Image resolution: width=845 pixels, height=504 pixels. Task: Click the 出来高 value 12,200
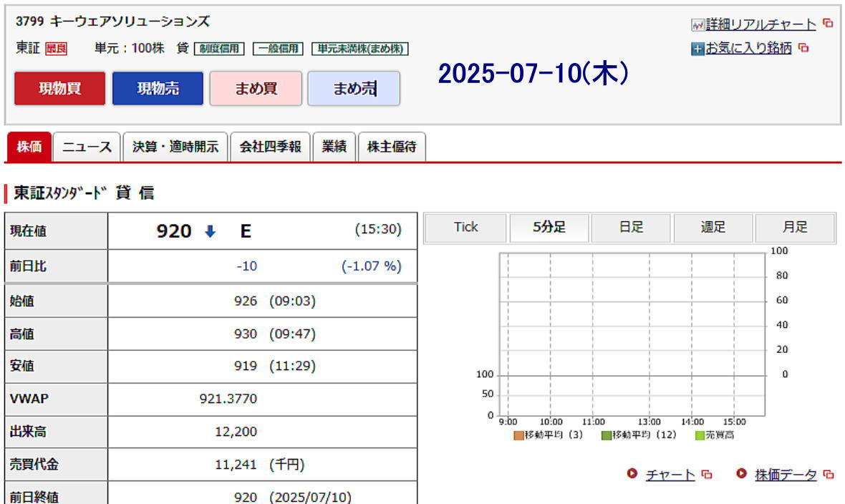[236, 432]
